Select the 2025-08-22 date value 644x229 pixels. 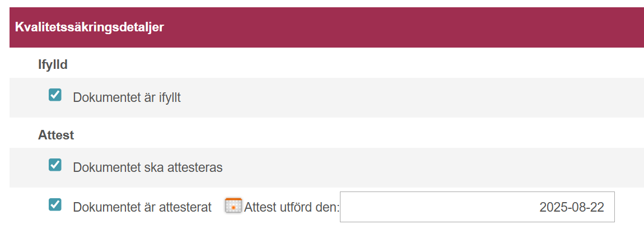572,207
